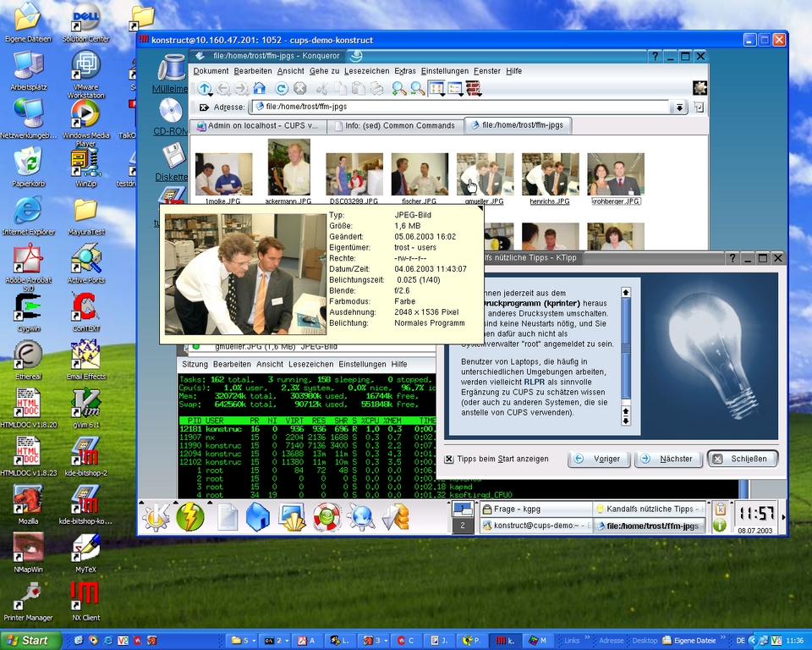Uncheck 'Tipps beim Start anzeigen' checkbox
Image resolution: width=812 pixels, height=650 pixels.
[x=449, y=460]
